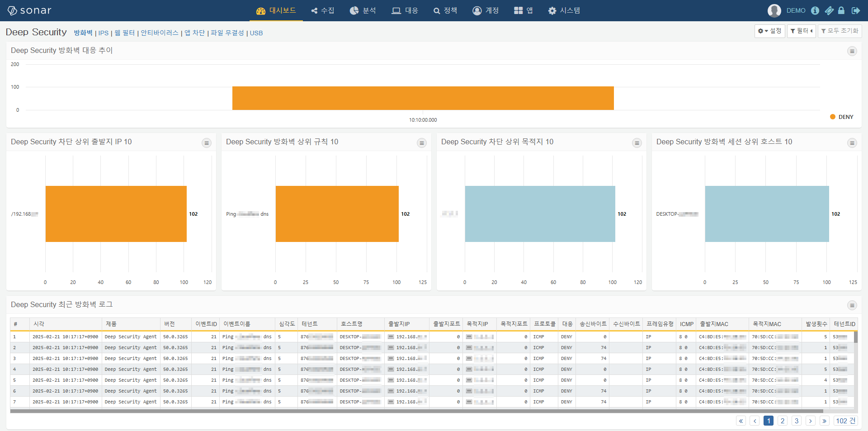Select page 1 in pagination
The image size is (868, 431).
click(x=769, y=421)
